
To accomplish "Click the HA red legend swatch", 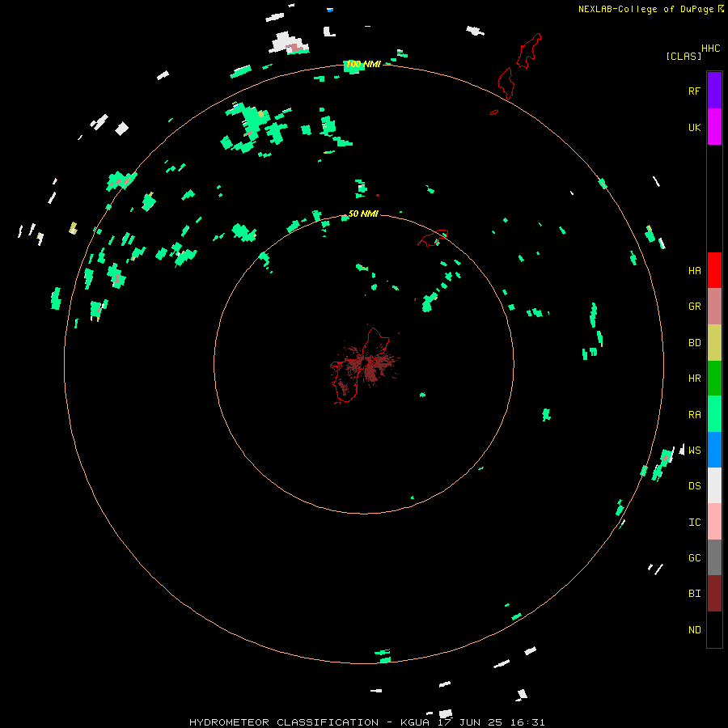I will 714,270.
